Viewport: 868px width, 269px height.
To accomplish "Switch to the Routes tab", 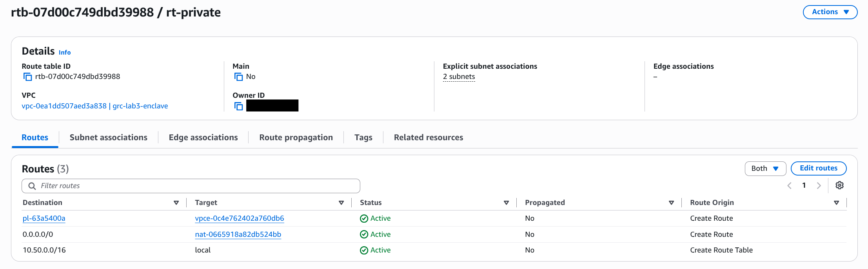I will click(35, 137).
